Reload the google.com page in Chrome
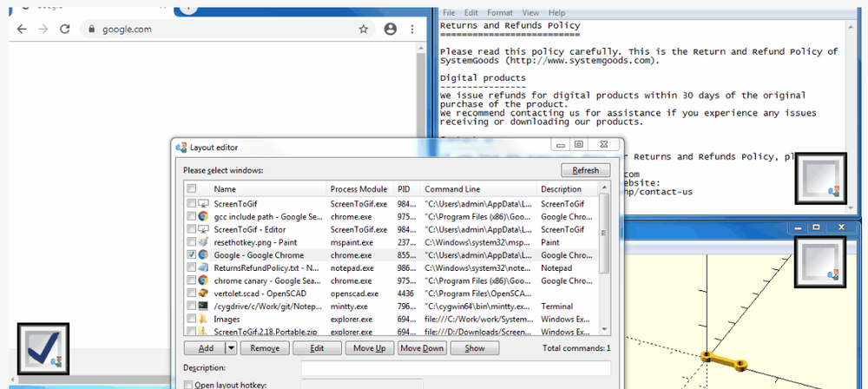The height and width of the screenshot is (389, 868). [65, 29]
